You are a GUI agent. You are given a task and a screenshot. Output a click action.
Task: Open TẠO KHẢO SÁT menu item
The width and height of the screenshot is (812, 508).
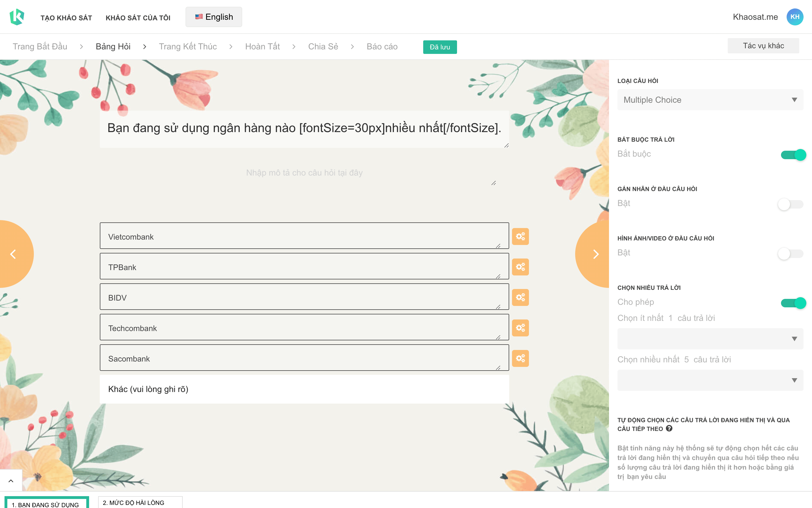click(66, 18)
